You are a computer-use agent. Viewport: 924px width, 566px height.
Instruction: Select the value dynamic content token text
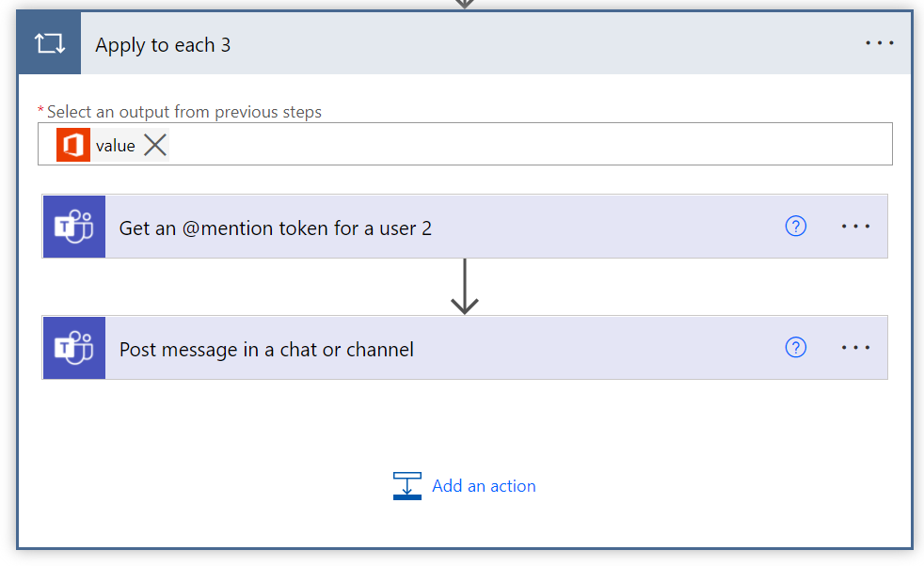click(x=115, y=146)
